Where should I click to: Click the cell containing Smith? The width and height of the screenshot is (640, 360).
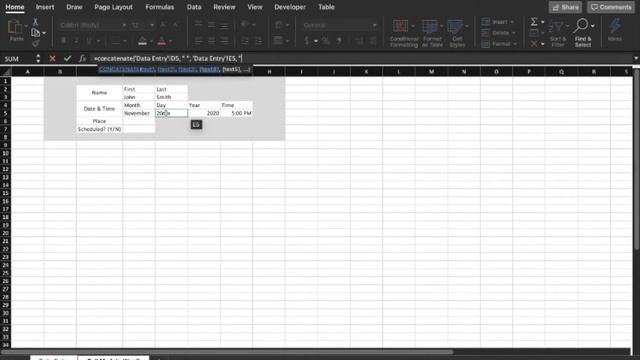(x=171, y=97)
